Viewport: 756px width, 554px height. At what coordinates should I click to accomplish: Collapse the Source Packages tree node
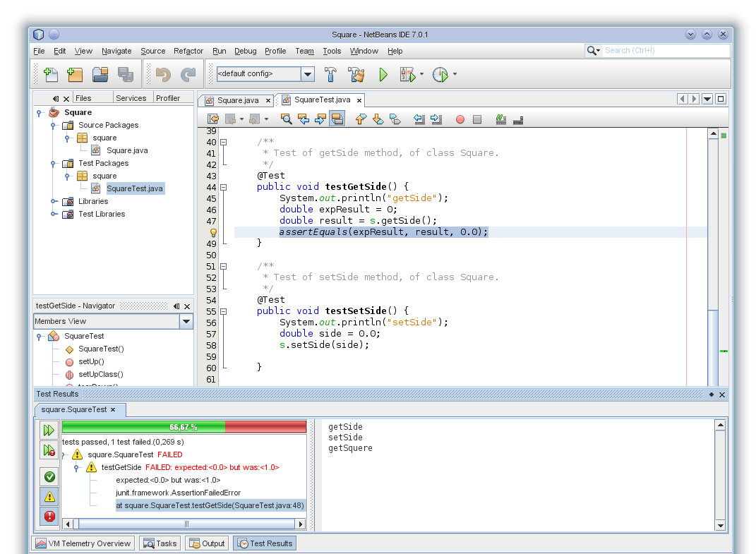(53, 126)
